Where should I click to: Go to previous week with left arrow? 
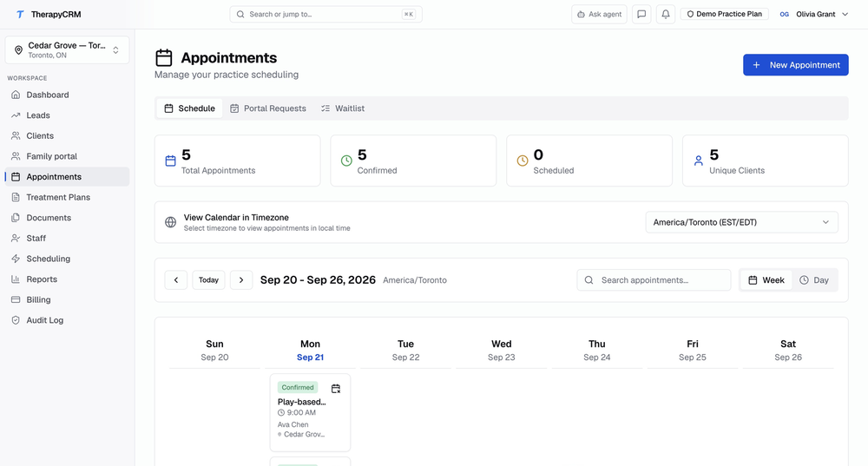[x=176, y=280]
